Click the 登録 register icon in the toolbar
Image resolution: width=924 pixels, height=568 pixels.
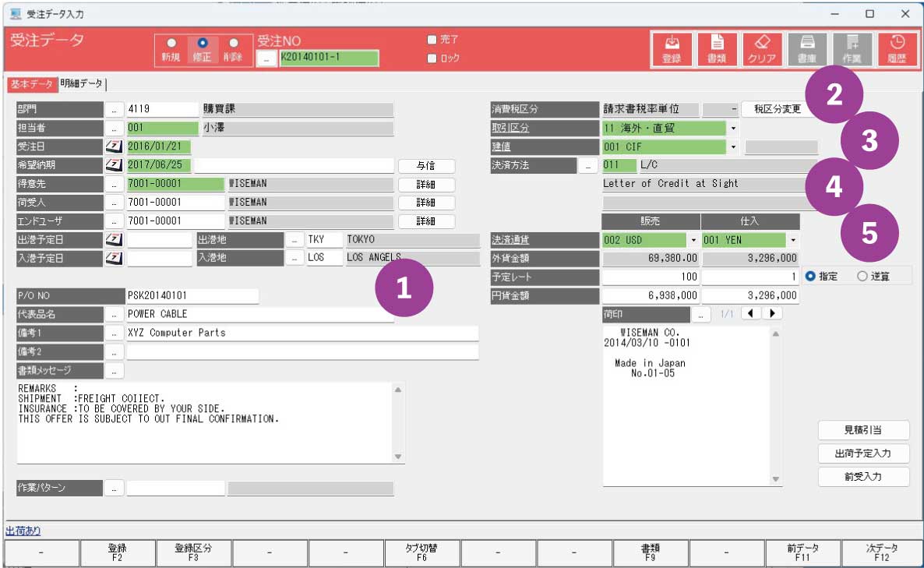[x=672, y=49]
